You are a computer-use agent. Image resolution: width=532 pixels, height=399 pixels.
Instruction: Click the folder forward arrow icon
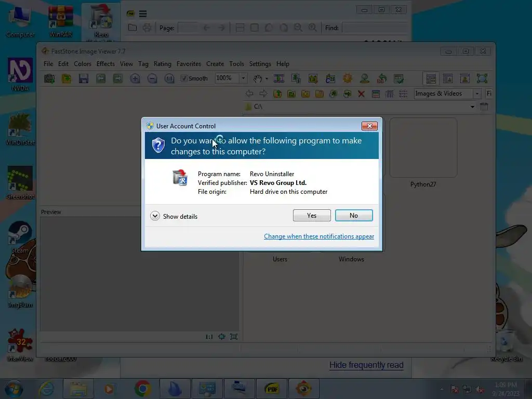tap(263, 94)
